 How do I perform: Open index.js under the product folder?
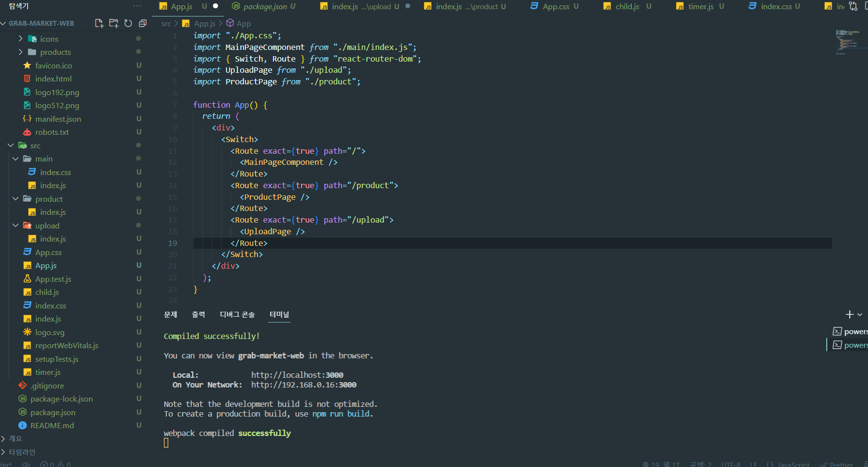click(x=53, y=212)
